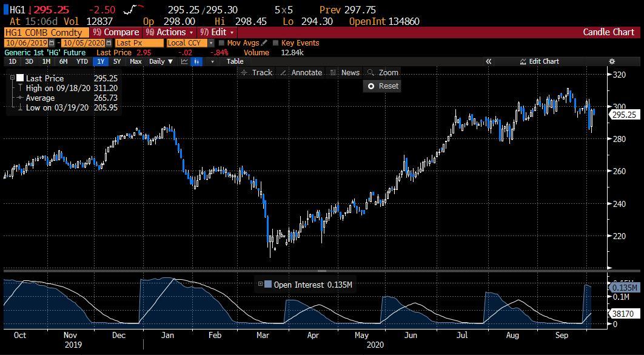This screenshot has width=644, height=355.
Task: Select the 3D time range
Action: coord(29,62)
